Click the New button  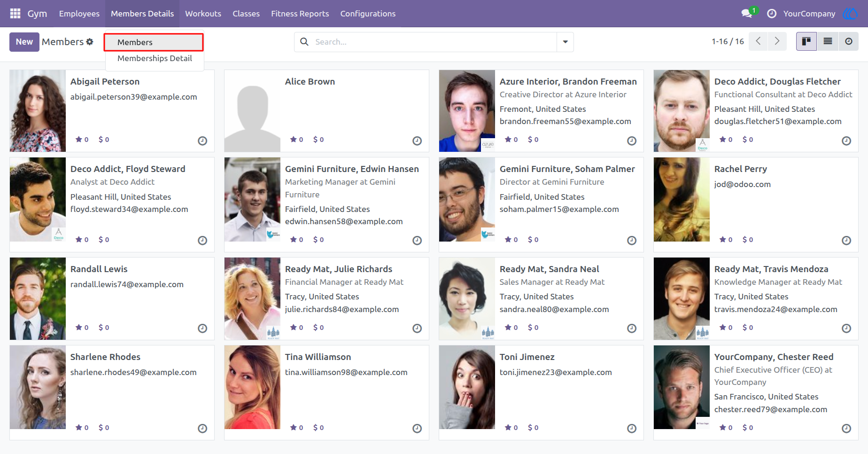pyautogui.click(x=24, y=42)
